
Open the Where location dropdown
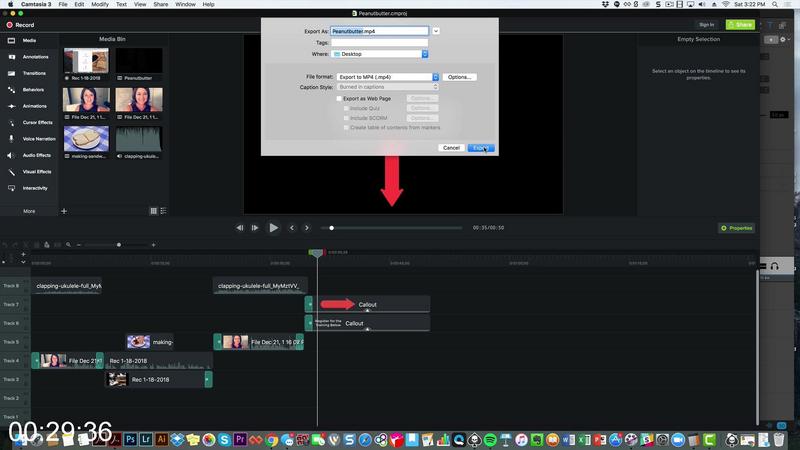click(x=380, y=54)
